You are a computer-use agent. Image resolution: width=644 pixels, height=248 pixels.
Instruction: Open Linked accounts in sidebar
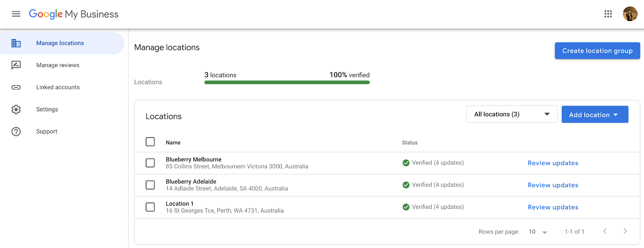pos(62,88)
